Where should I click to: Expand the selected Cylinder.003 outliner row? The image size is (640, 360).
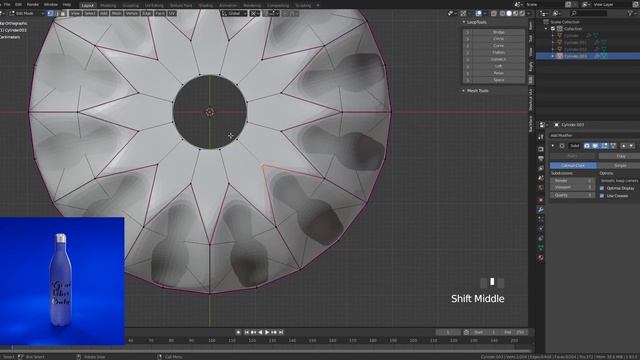click(553, 56)
